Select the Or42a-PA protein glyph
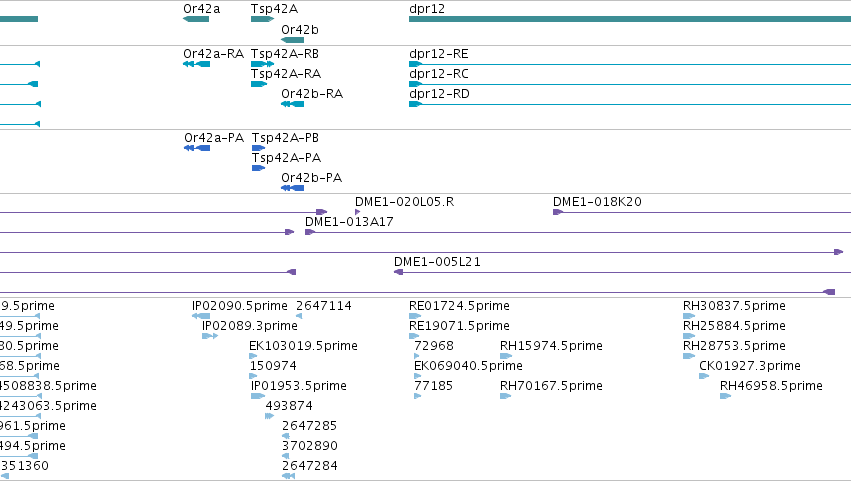This screenshot has width=851, height=481. pos(197,148)
